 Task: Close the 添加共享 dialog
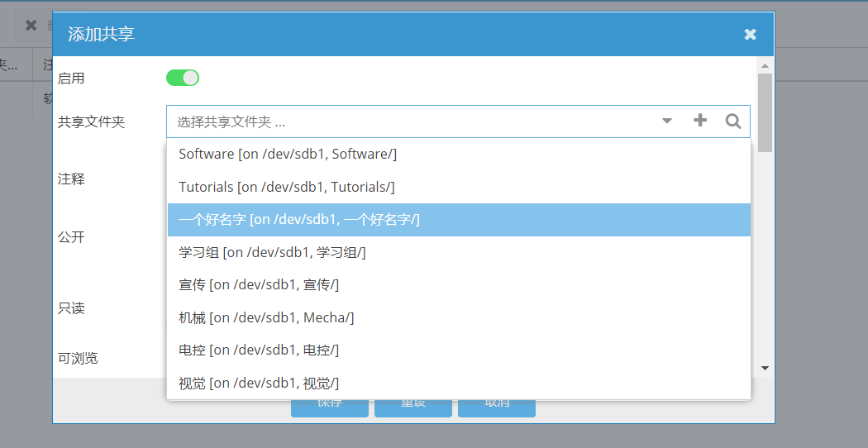coord(750,34)
